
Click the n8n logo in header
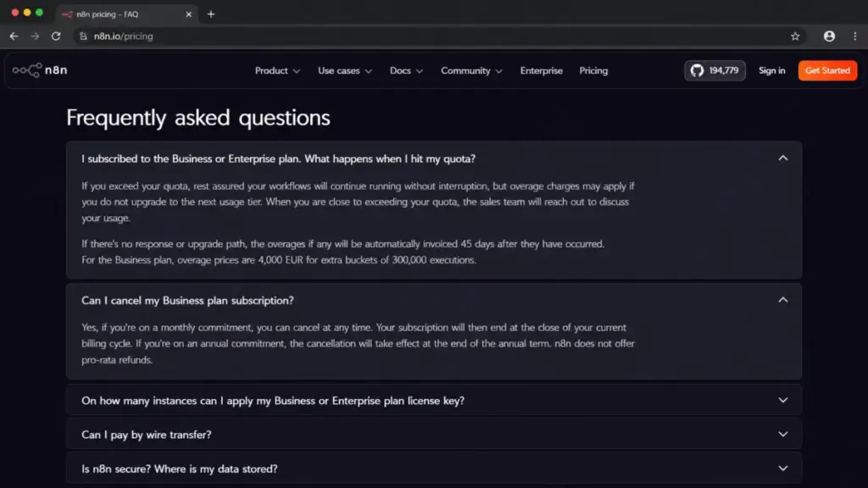point(40,70)
